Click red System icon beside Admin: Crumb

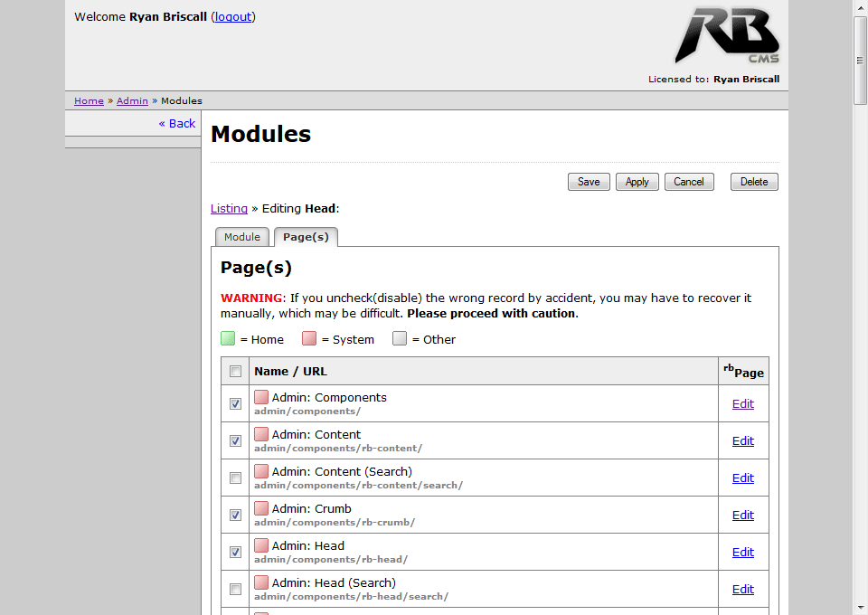click(x=261, y=508)
